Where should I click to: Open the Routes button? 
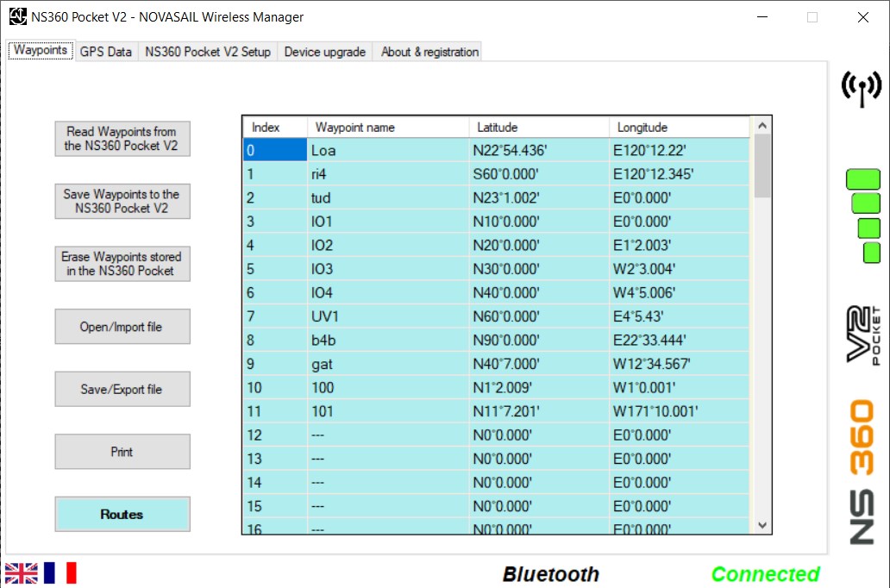click(122, 514)
